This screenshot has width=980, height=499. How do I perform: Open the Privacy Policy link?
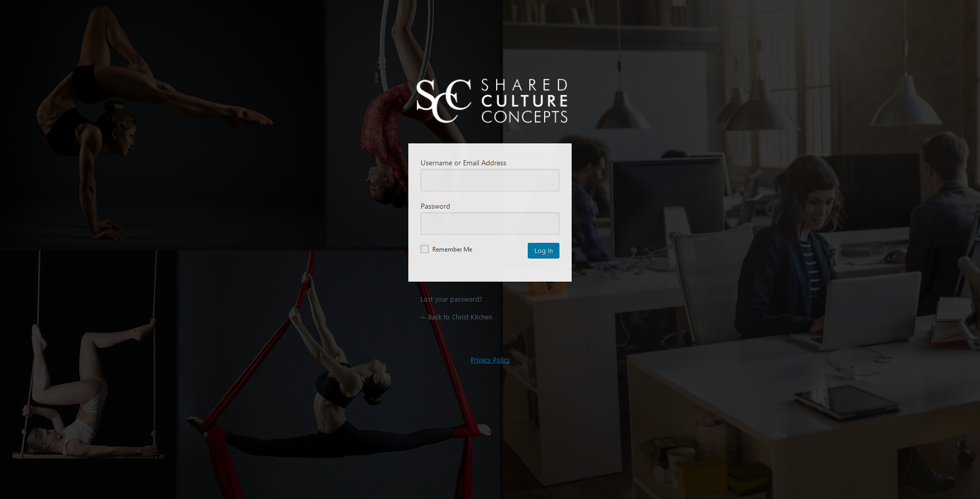click(x=490, y=360)
